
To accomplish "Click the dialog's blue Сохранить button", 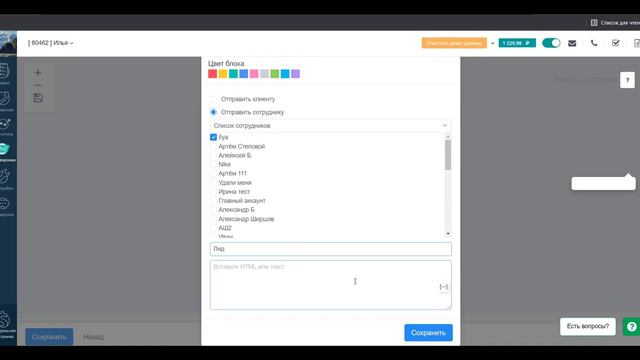I will click(428, 333).
